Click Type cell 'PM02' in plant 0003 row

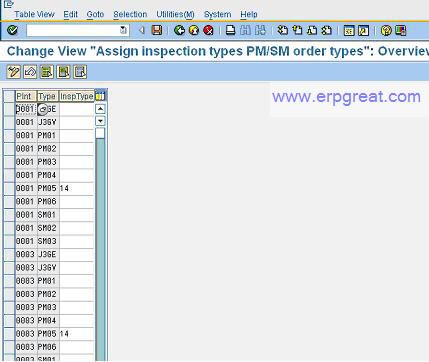click(x=48, y=294)
